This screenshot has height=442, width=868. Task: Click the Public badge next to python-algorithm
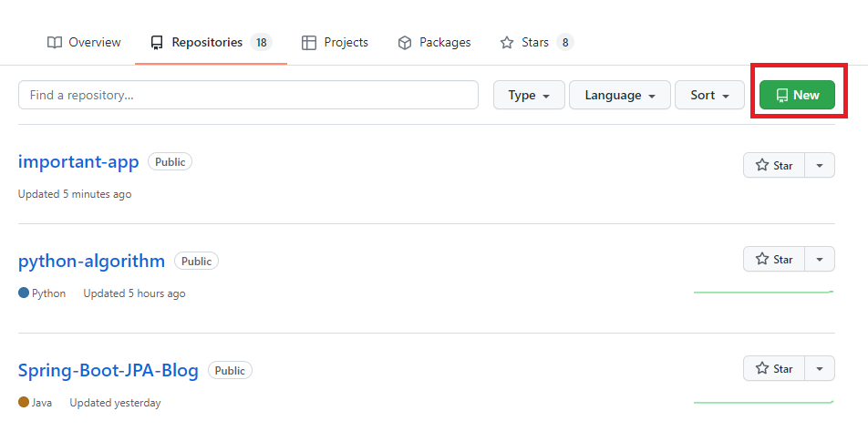197,261
